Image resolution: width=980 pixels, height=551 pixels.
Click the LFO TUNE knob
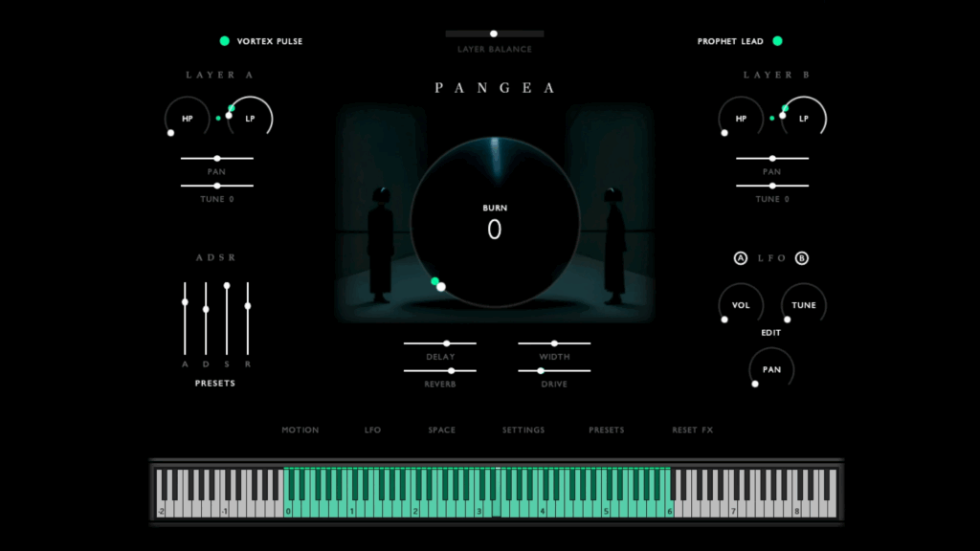coord(804,305)
